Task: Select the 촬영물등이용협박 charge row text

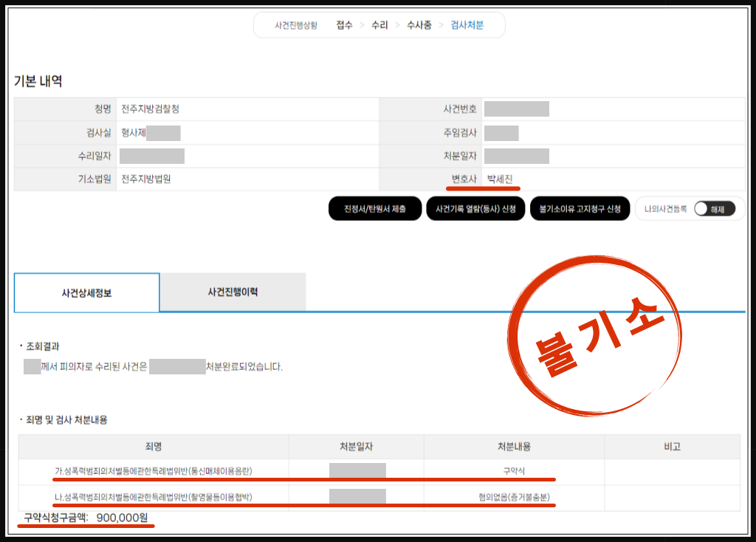Action: pyautogui.click(x=154, y=497)
